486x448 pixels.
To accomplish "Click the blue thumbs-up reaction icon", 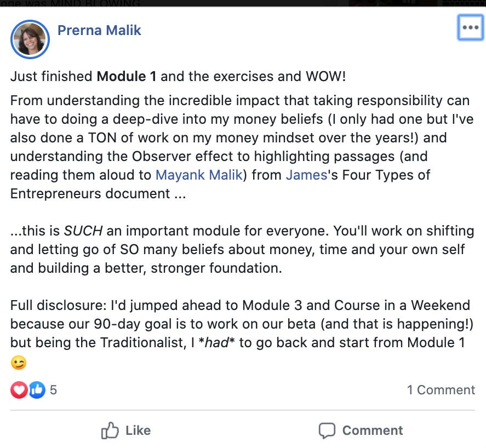I will coord(36,390).
